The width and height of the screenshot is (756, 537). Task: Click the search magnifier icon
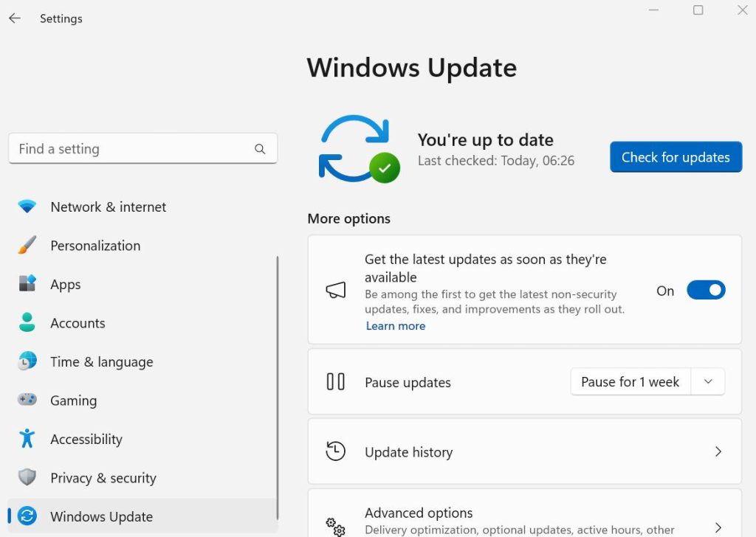coord(260,149)
